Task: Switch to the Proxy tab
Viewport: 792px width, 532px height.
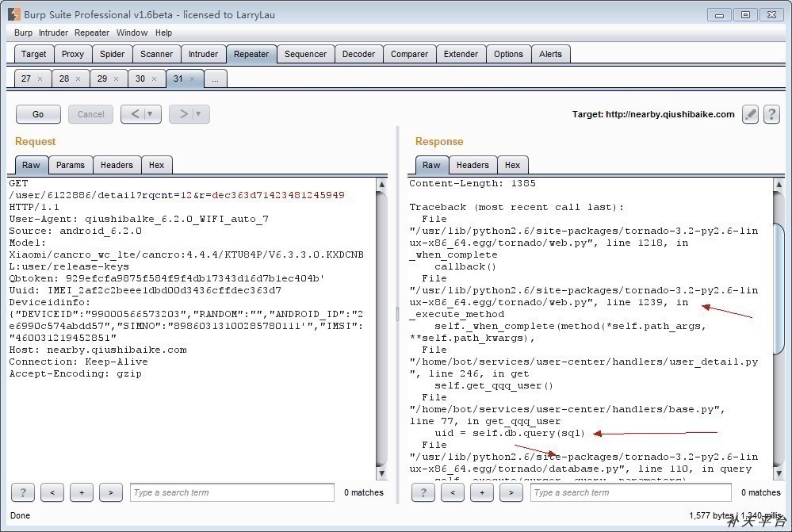Action: [73, 54]
